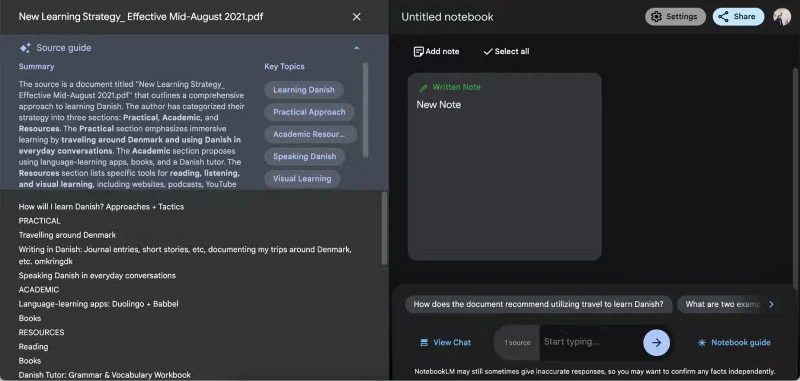The image size is (800, 381).
Task: Open the Notebook guide
Action: 734,343
